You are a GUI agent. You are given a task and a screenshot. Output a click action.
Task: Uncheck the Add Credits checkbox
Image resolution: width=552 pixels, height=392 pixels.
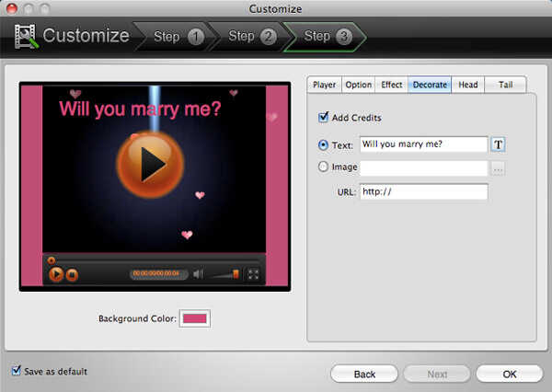[323, 117]
